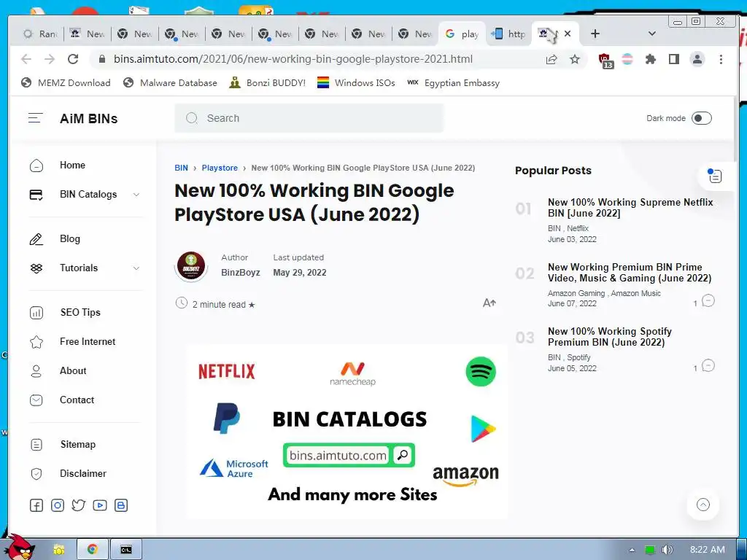
Task: Click comment icon on Spotify post
Action: click(x=708, y=366)
